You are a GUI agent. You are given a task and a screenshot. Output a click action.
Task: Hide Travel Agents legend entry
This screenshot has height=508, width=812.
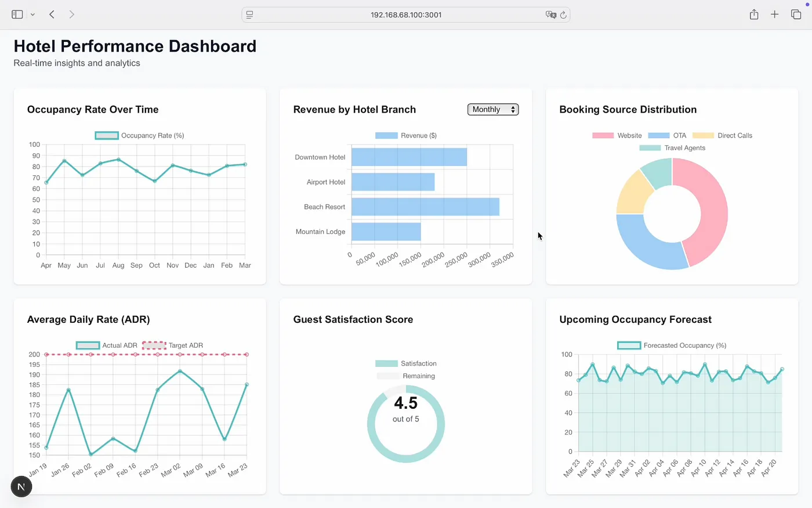(x=672, y=148)
